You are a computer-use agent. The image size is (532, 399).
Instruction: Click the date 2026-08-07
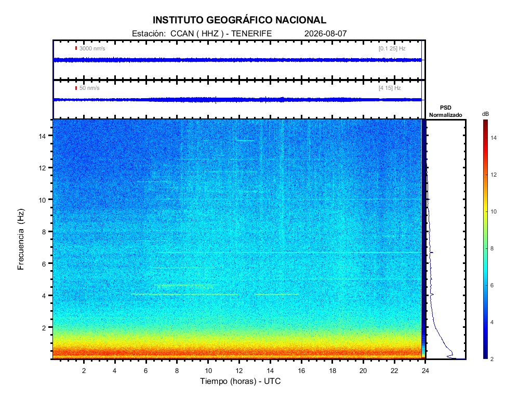click(x=325, y=34)
